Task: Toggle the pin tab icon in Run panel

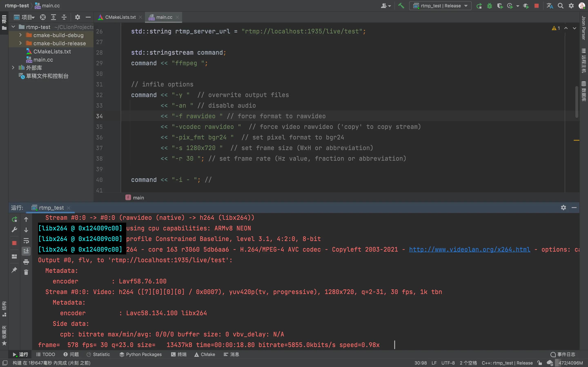Action: coord(14,270)
